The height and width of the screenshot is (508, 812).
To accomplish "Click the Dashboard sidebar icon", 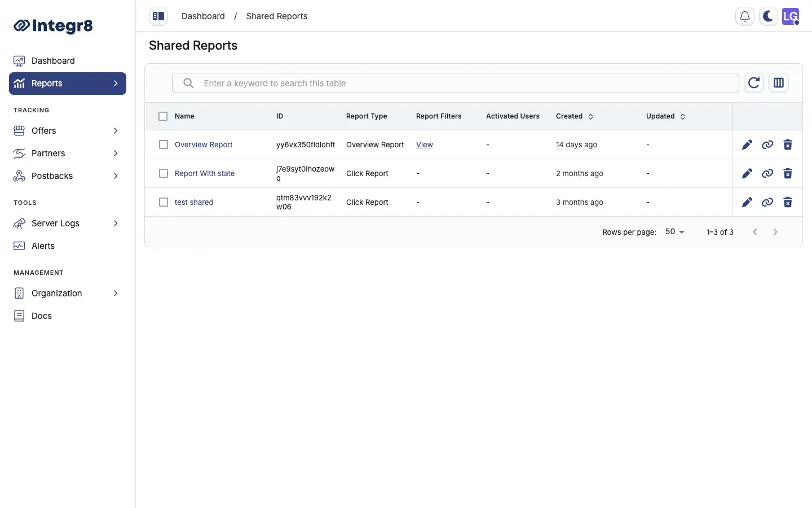I will [19, 60].
